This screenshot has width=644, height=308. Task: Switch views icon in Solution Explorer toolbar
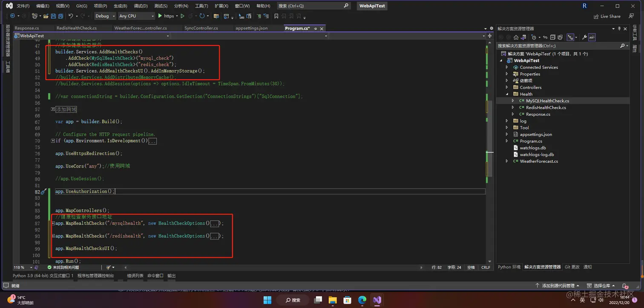click(524, 37)
